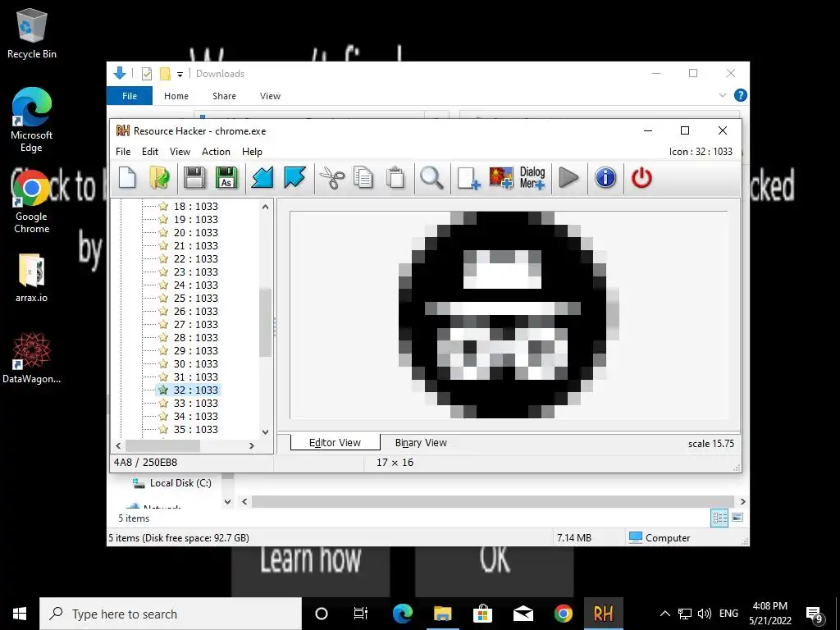840x630 pixels.
Task: Open the View menu in Resource Hacker
Action: (180, 152)
